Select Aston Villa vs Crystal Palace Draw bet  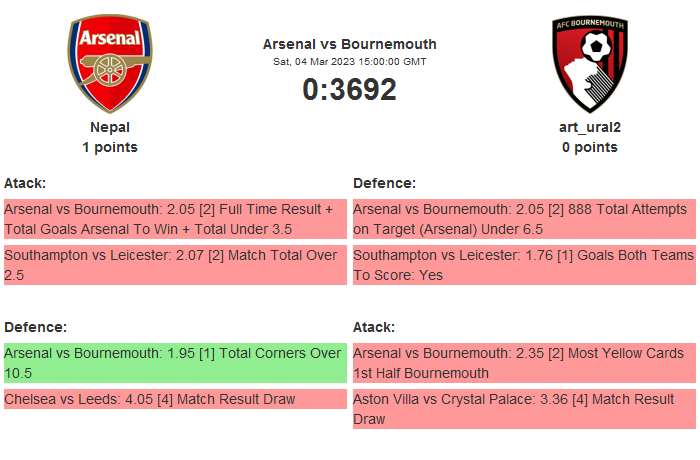(524, 409)
